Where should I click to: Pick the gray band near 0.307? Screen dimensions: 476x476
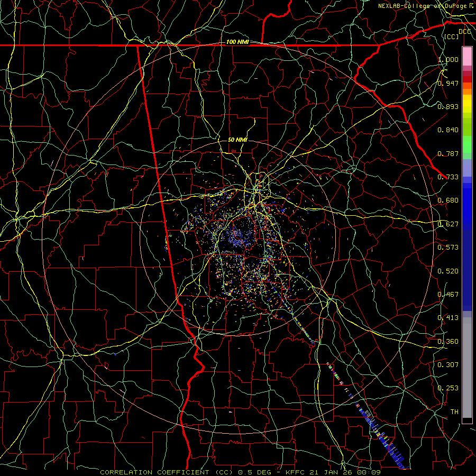467,368
